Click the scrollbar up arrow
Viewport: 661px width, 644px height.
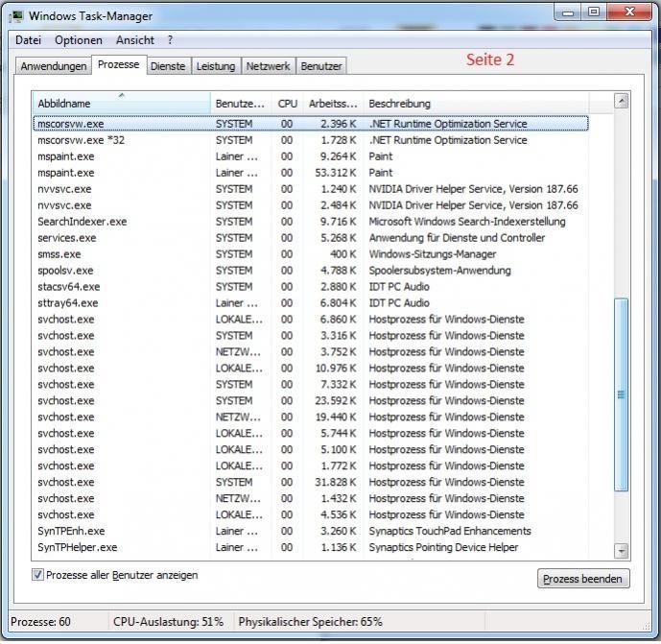(x=621, y=101)
